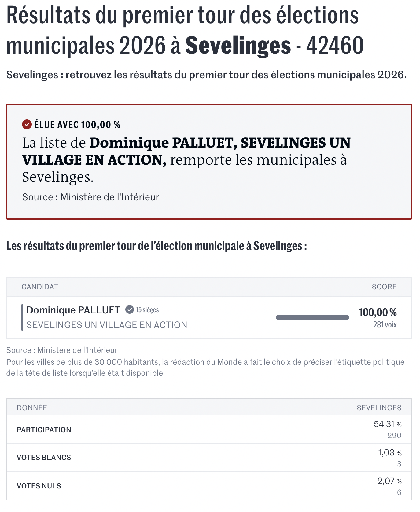Image resolution: width=420 pixels, height=512 pixels.
Task: Click the grey list name under the candidate
Action: [x=107, y=325]
